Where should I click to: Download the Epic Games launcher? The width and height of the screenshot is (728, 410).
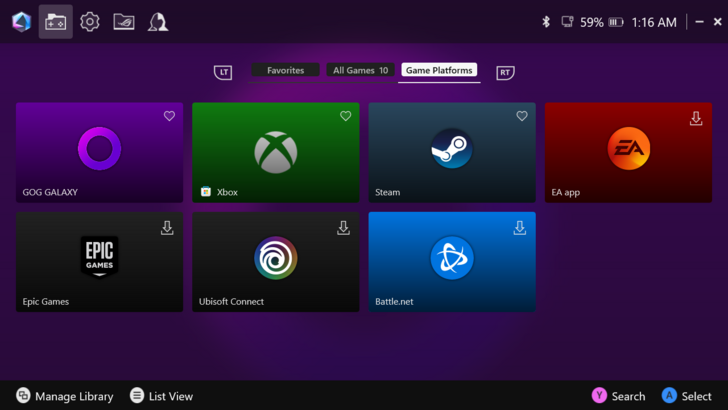pos(167,228)
